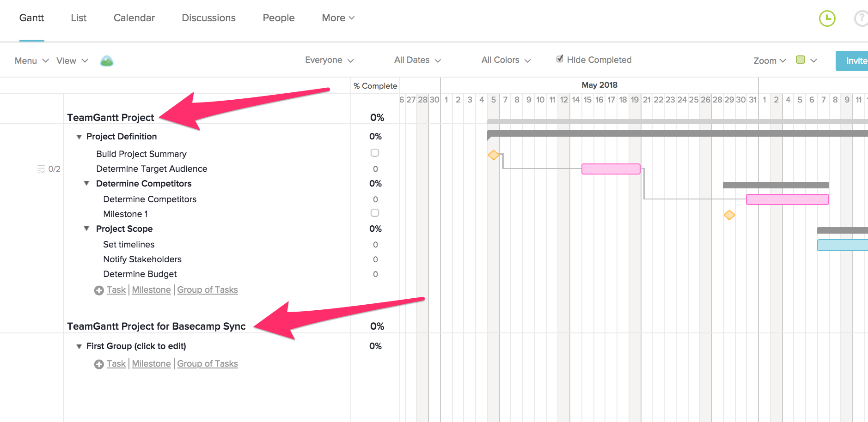The width and height of the screenshot is (868, 422).
Task: Click the plus icon under First Group
Action: (98, 364)
